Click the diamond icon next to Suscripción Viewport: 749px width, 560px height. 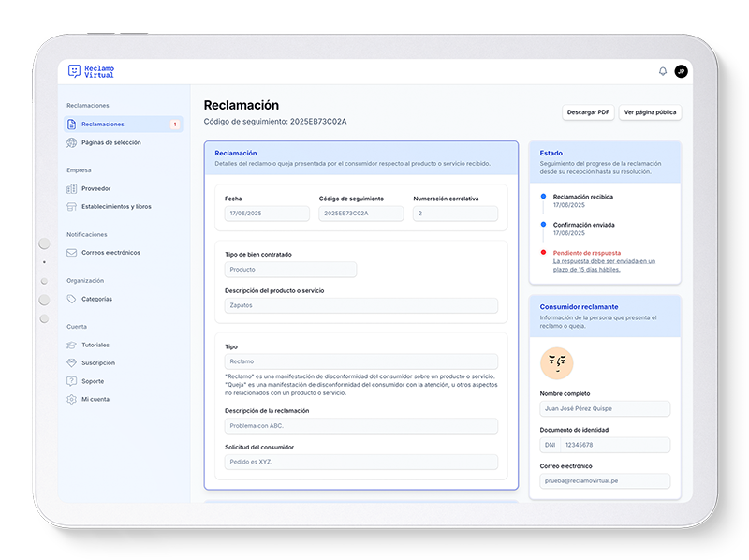[72, 362]
